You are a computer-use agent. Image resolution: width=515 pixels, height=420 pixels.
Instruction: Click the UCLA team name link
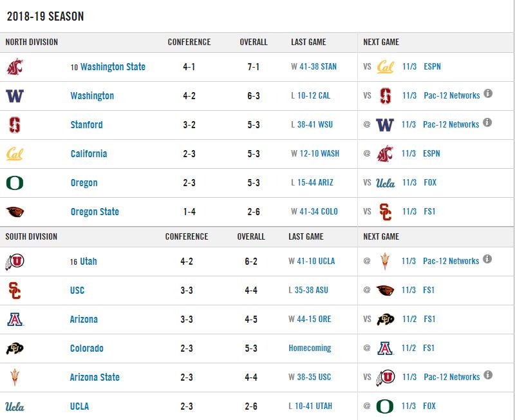(x=79, y=406)
